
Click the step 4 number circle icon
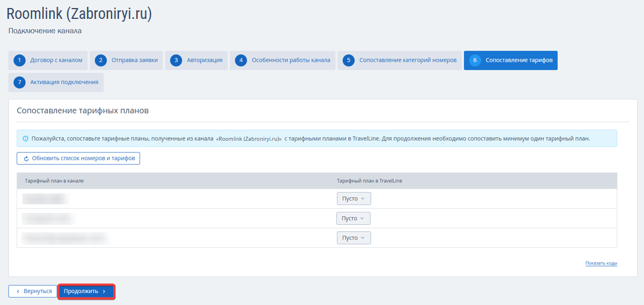[x=241, y=60]
